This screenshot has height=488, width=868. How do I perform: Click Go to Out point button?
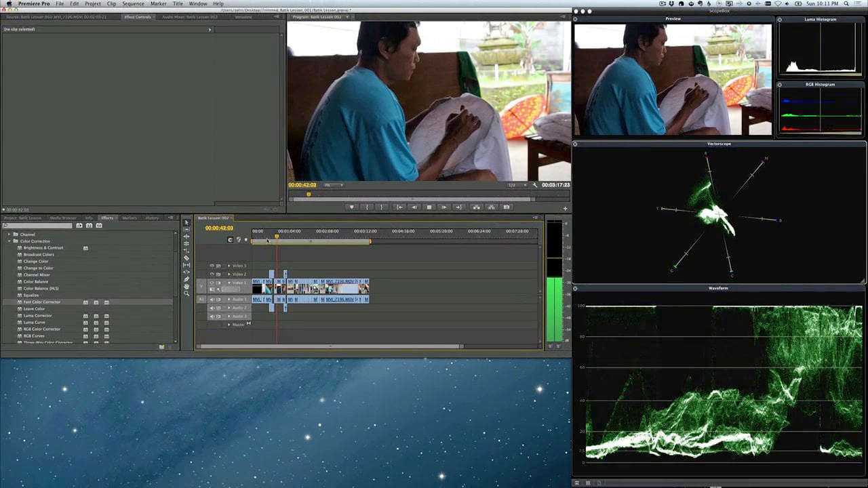coord(459,207)
